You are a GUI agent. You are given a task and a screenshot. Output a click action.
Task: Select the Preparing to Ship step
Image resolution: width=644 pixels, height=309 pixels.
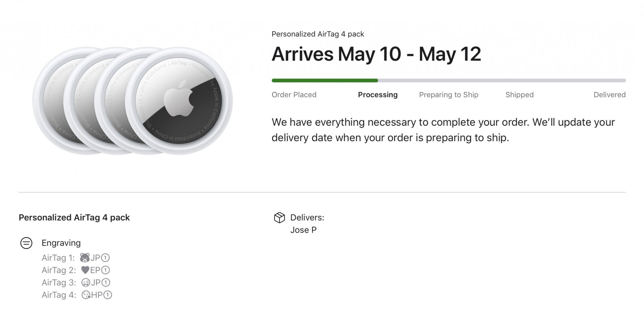coord(449,95)
